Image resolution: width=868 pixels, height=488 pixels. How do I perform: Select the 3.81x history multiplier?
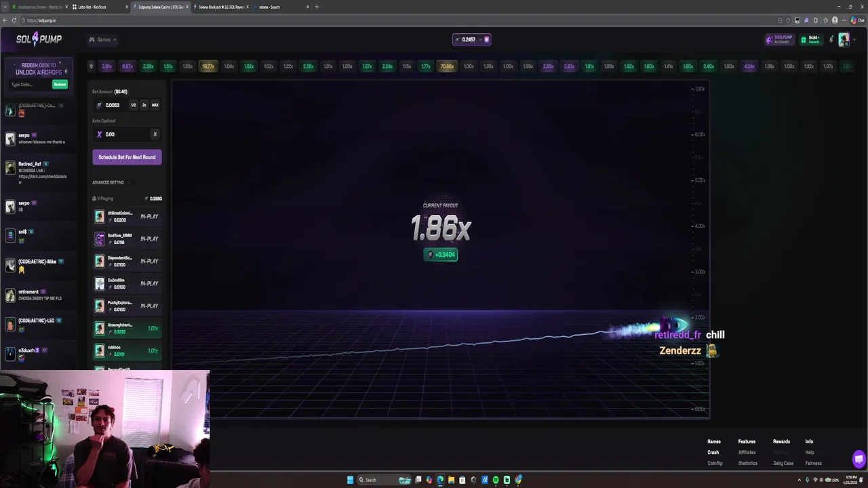pos(106,66)
